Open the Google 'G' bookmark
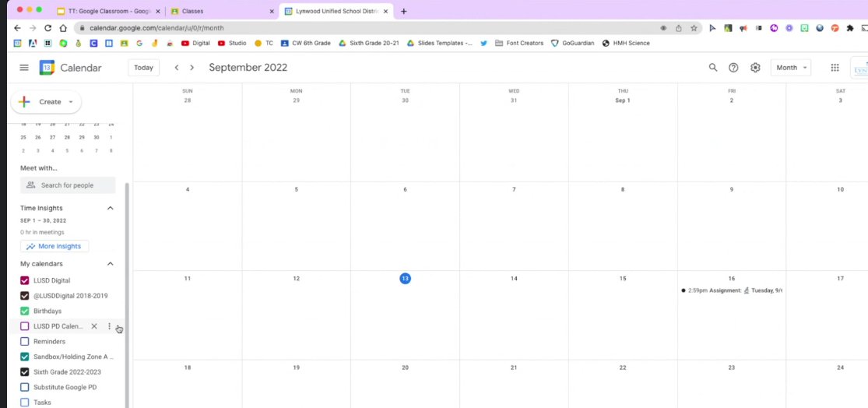Screen dimensions: 868x408 139,43
